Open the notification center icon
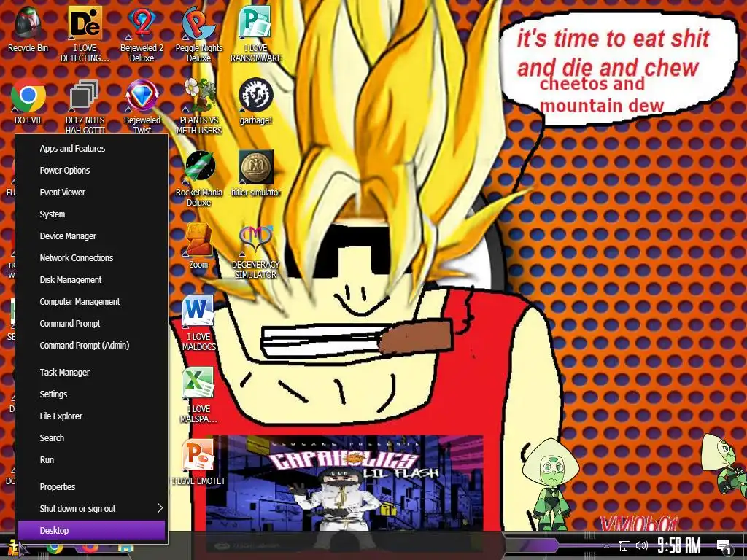Screen dimensions: 747x560 724,546
